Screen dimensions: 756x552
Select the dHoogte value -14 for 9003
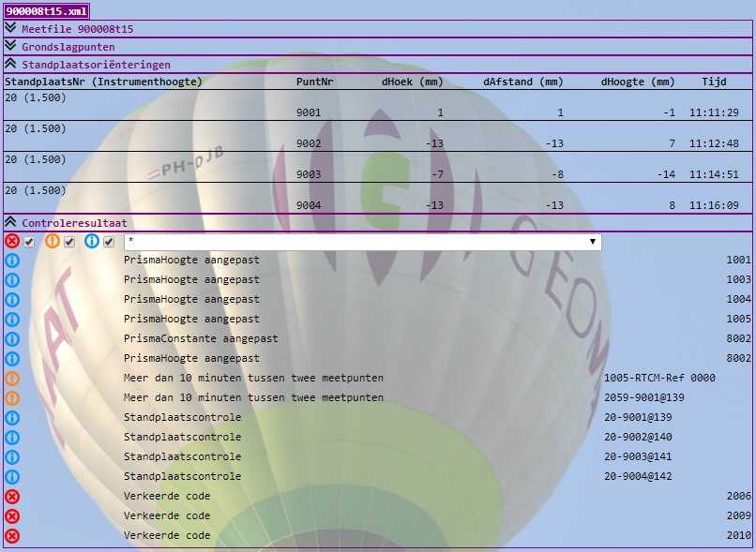pos(666,174)
